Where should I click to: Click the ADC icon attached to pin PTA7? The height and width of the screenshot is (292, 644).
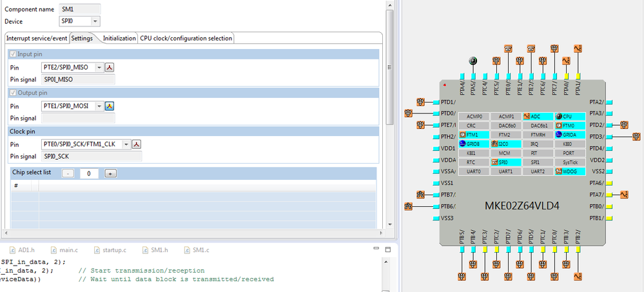625,194
